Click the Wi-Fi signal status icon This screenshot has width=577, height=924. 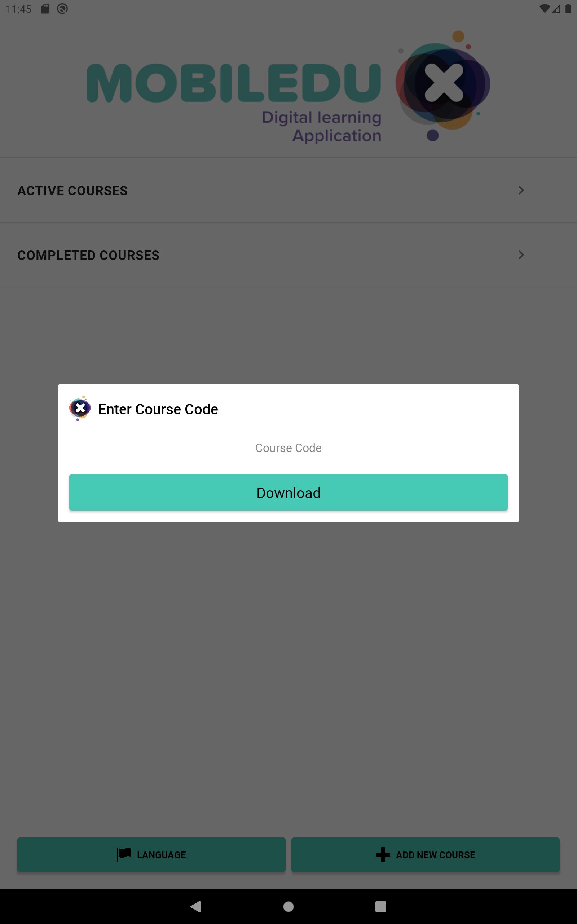click(x=545, y=8)
